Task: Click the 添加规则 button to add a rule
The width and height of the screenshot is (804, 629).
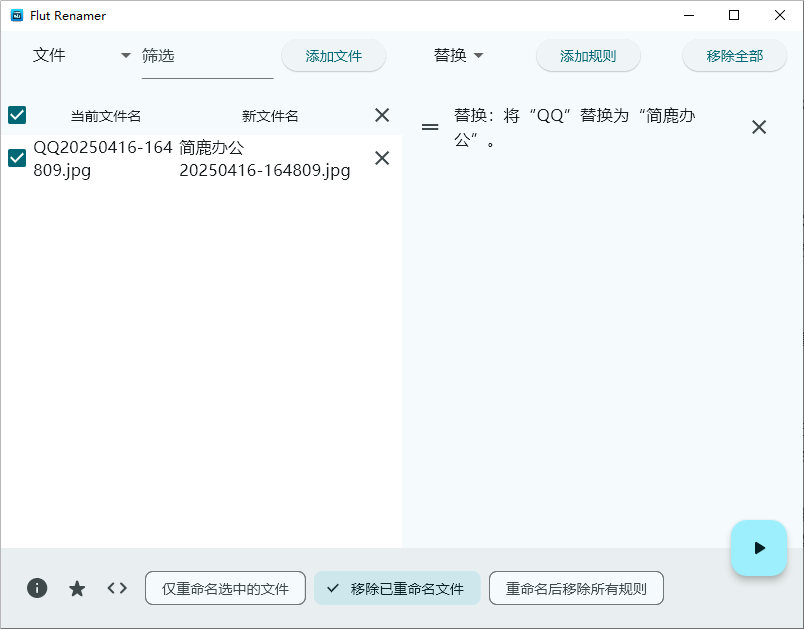Action: 588,56
